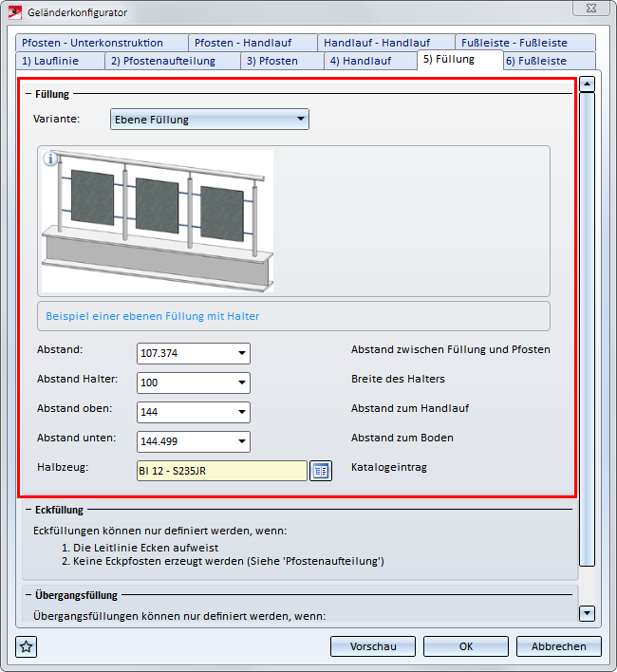Click the text Katalogeintrag

pyautogui.click(x=389, y=467)
